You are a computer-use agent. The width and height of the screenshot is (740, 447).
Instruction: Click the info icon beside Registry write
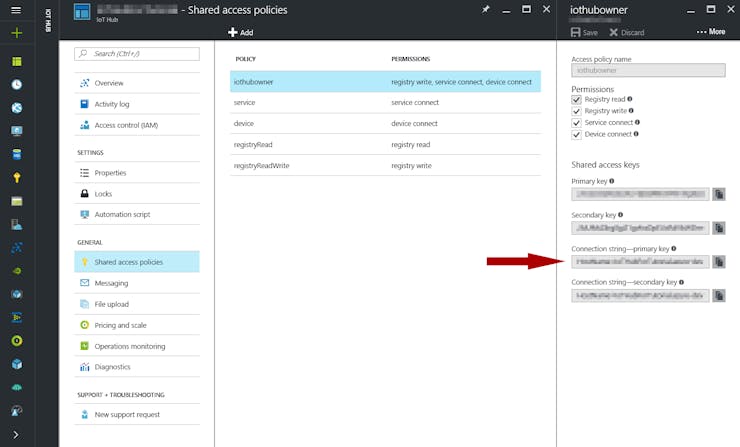pos(631,110)
